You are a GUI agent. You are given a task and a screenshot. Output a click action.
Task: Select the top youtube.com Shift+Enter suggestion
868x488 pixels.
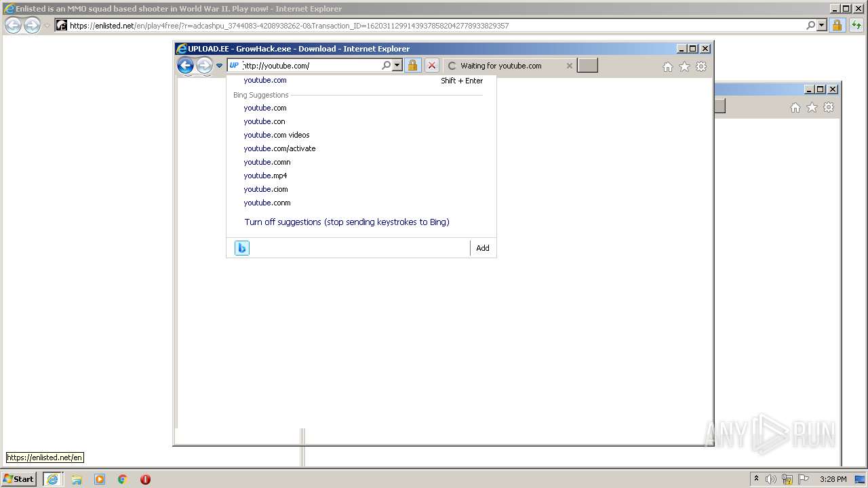tap(361, 80)
